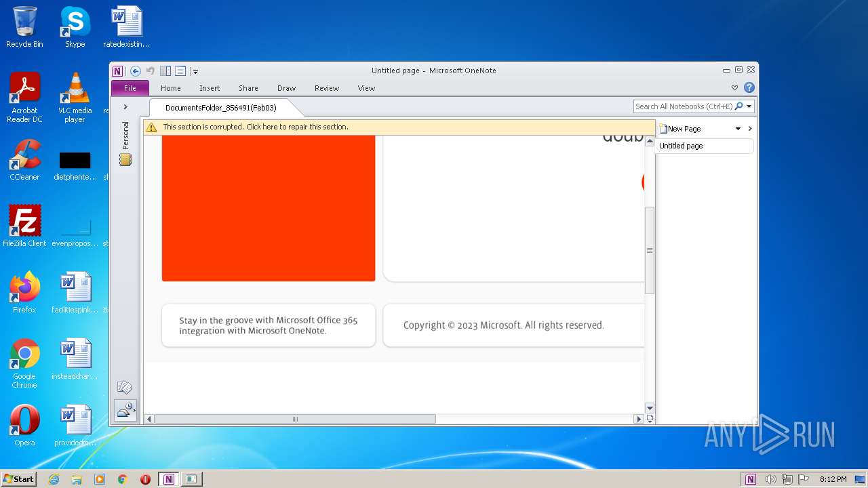Open the insteadchar Word document
868x488 pixels.
coord(75,359)
